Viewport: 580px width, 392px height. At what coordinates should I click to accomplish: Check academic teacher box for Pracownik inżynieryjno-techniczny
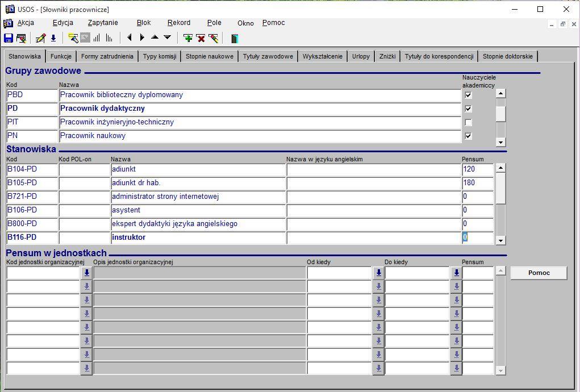[x=468, y=122]
